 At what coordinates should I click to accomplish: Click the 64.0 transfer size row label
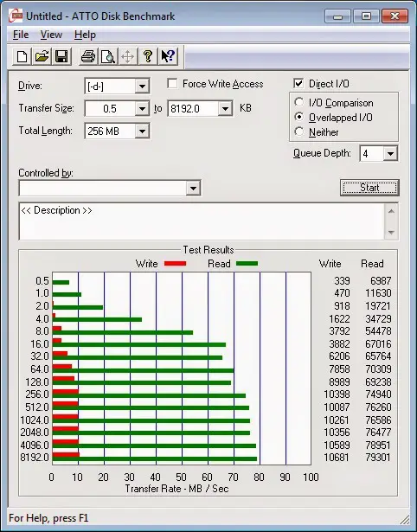(x=40, y=369)
